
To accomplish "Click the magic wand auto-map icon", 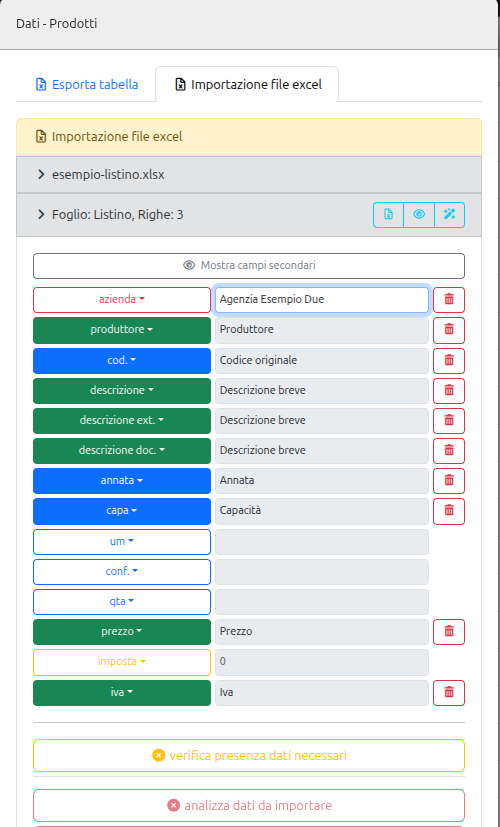I will coord(449,215).
